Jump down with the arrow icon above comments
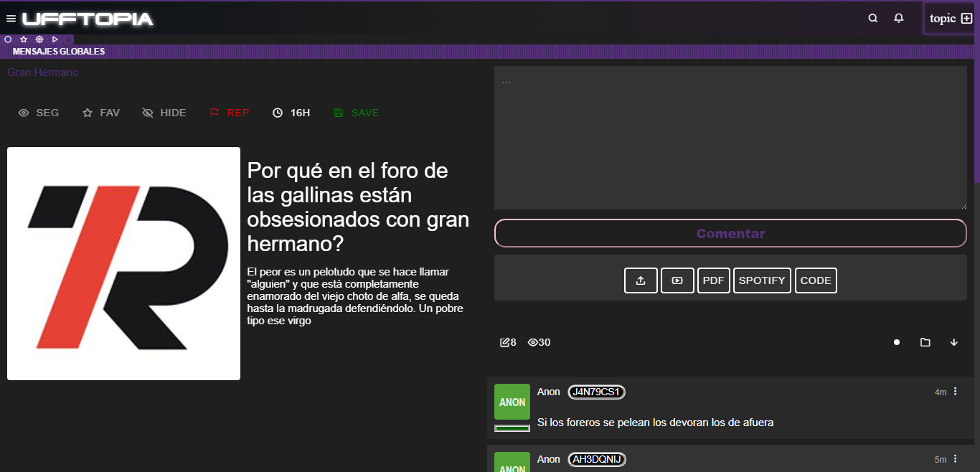980x472 pixels. click(954, 342)
